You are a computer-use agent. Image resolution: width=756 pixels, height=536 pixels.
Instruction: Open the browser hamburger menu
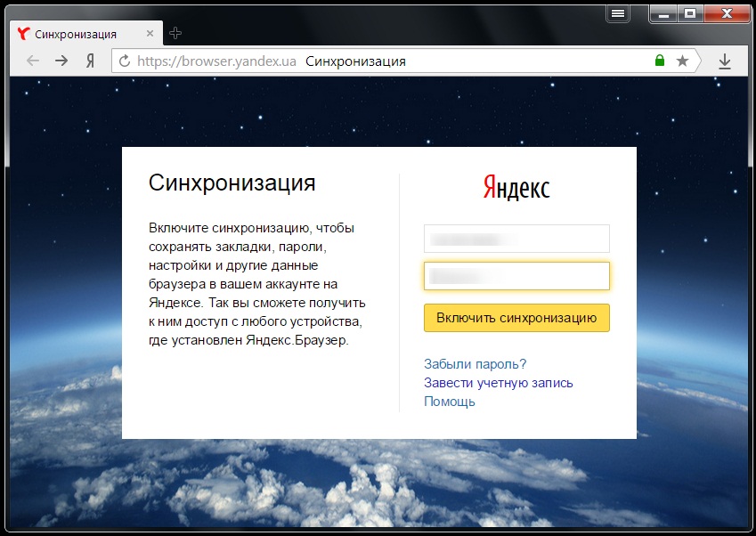coord(618,13)
